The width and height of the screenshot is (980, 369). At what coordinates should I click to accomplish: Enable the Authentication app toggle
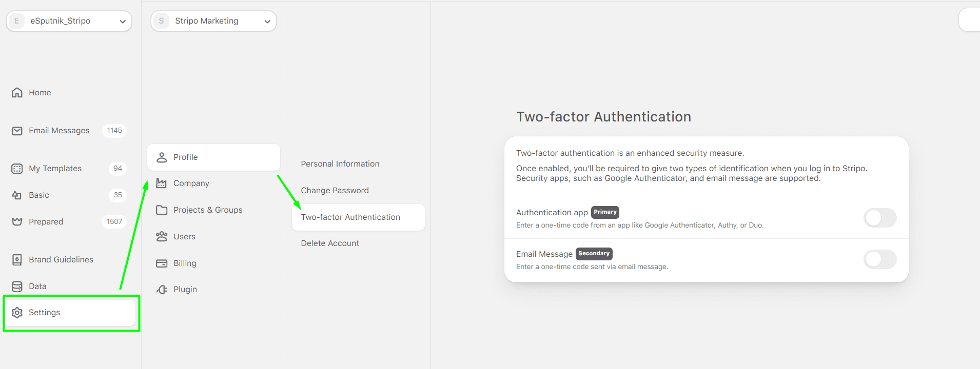[x=879, y=218]
